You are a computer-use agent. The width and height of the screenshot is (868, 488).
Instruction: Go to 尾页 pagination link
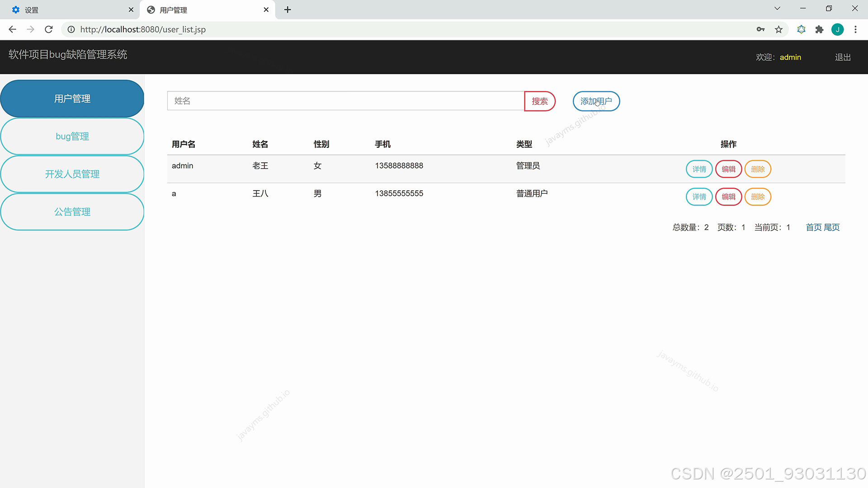coord(832,227)
